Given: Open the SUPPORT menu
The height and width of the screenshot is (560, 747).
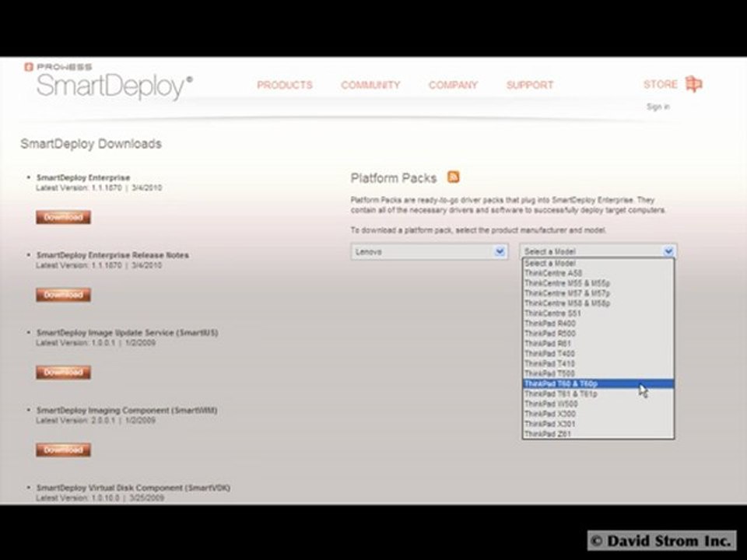Looking at the screenshot, I should tap(530, 85).
